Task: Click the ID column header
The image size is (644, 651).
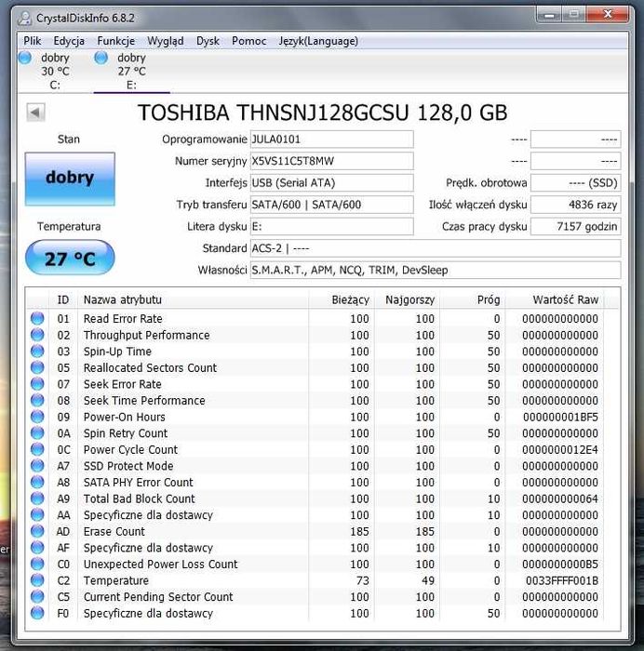Action: click(63, 299)
